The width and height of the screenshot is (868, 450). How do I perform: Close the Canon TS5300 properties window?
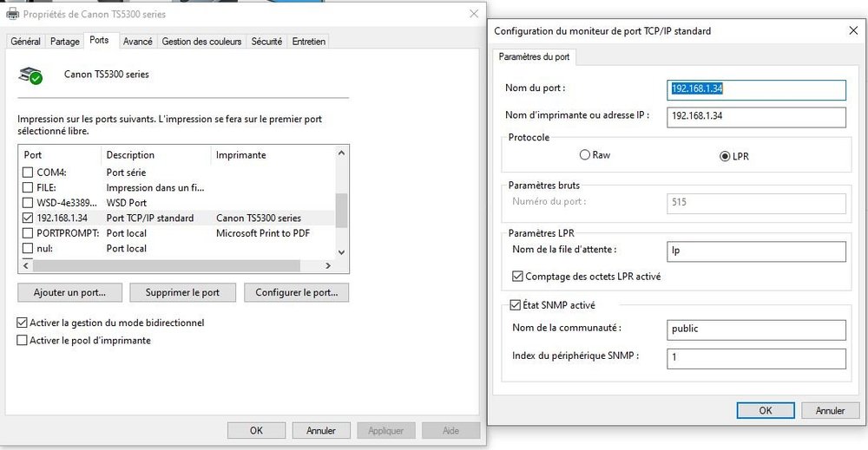click(473, 15)
